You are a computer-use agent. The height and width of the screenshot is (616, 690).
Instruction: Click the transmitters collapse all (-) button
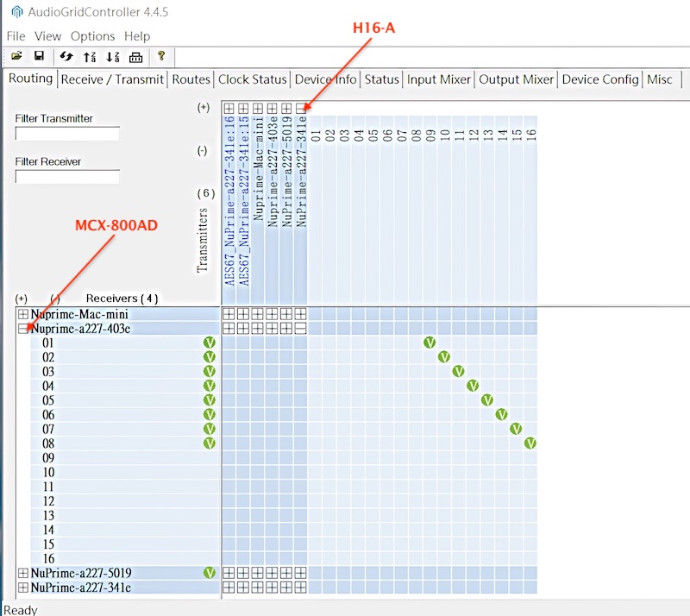point(202,150)
